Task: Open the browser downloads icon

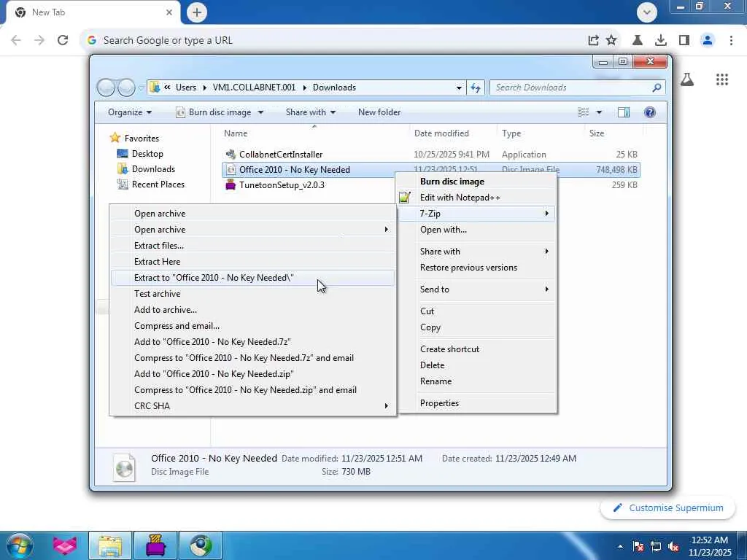Action: pos(661,41)
